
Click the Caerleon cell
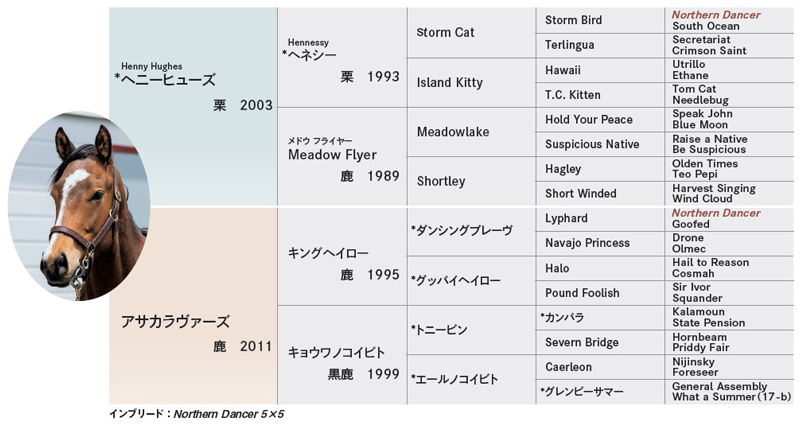(x=600, y=367)
